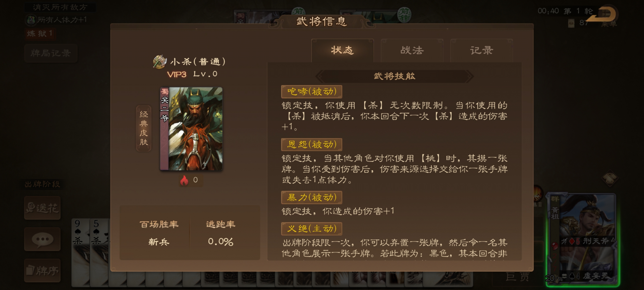This screenshot has width=644, height=290.
Task: Open the chat bubble icon
Action: pos(42,239)
